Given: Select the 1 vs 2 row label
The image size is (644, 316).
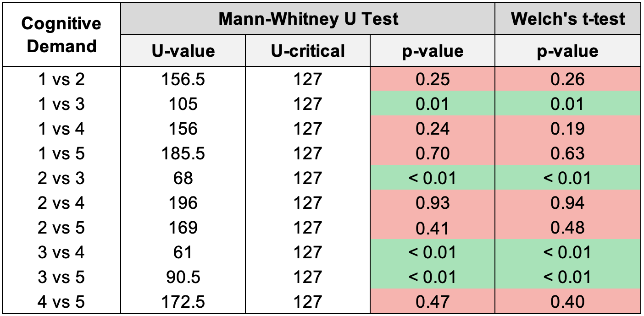Looking at the screenshot, I should [x=61, y=80].
